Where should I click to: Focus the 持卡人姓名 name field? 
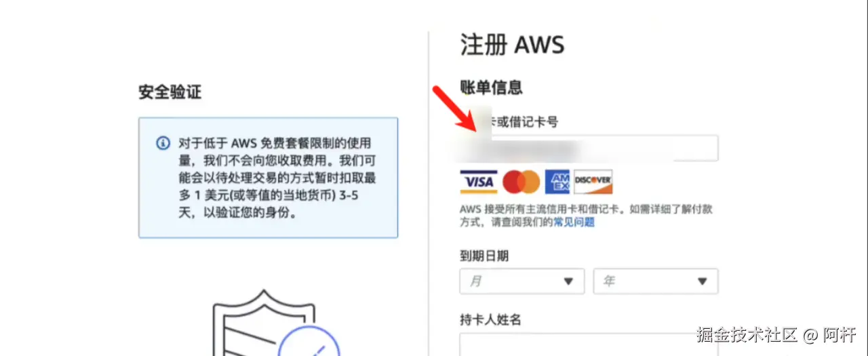coord(589,344)
